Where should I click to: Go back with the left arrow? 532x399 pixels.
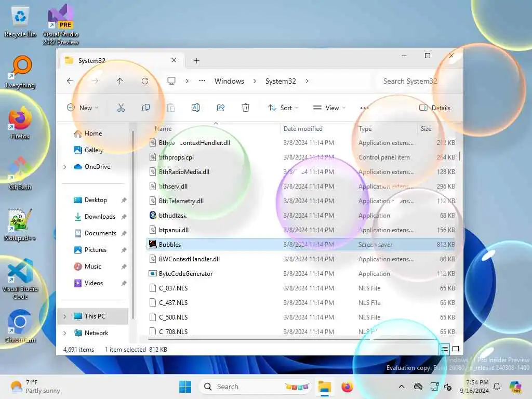pyautogui.click(x=70, y=81)
